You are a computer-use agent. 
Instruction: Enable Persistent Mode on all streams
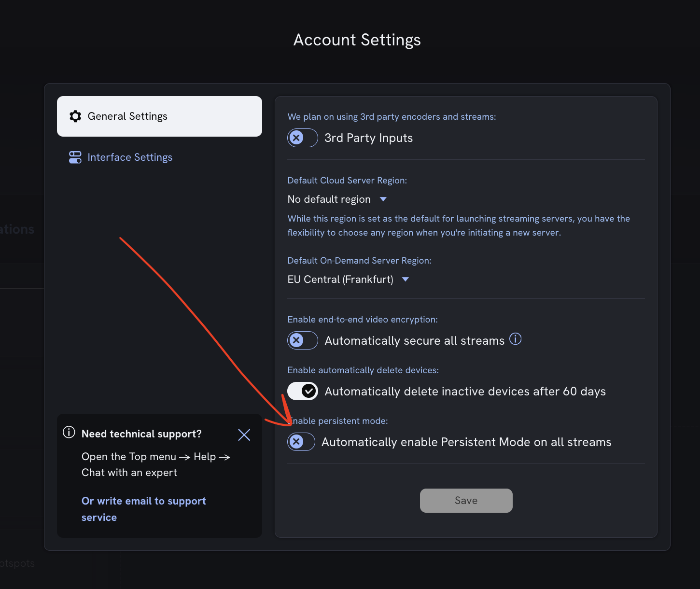click(x=301, y=442)
